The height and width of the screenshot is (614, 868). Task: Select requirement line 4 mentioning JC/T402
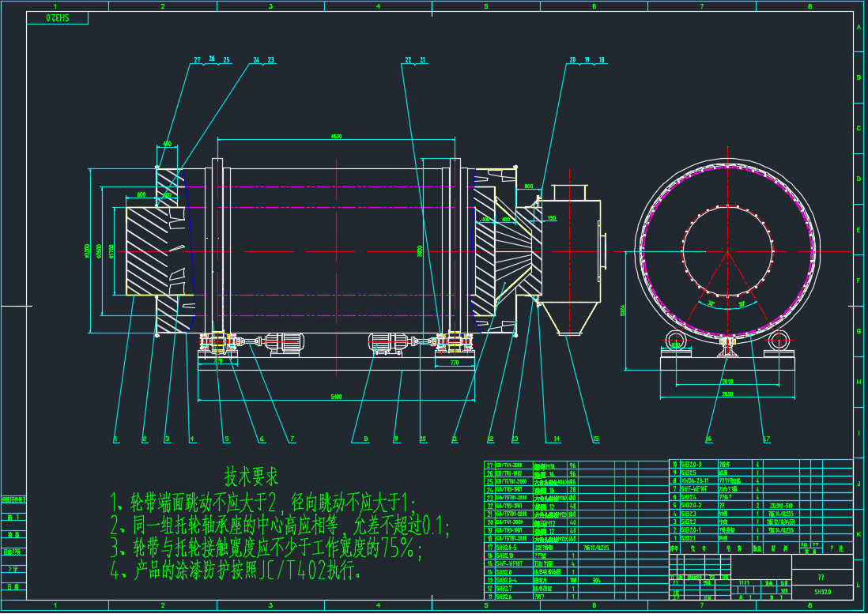[237, 571]
